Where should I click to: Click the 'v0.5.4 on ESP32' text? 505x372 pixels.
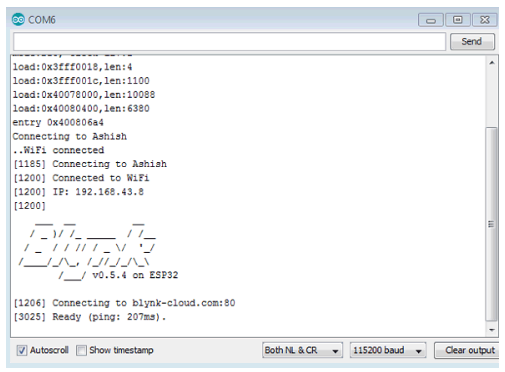[x=135, y=275]
